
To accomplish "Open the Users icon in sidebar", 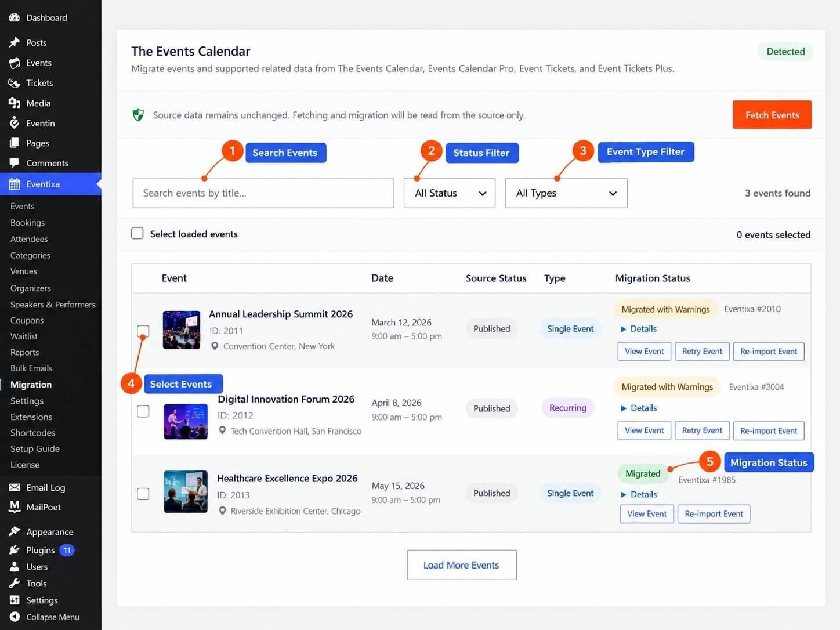I will coord(15,567).
